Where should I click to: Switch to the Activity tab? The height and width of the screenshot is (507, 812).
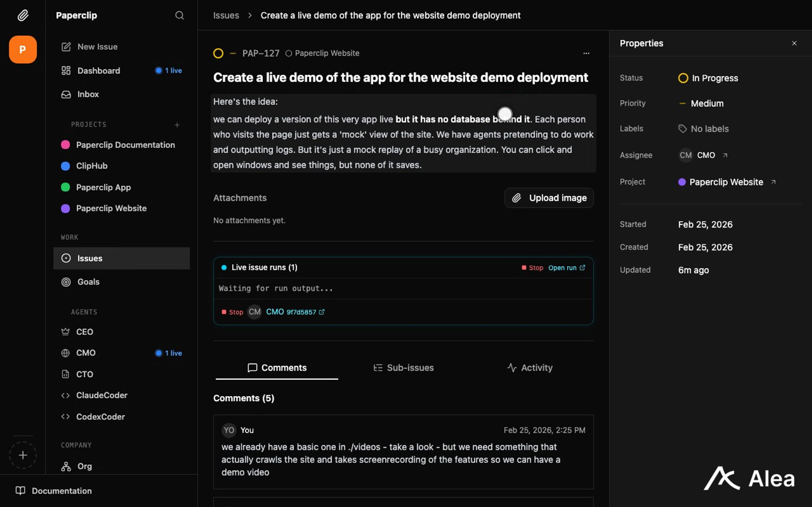530,368
